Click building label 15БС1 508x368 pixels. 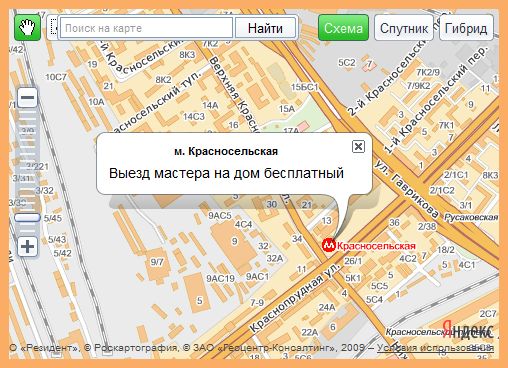coord(305,87)
